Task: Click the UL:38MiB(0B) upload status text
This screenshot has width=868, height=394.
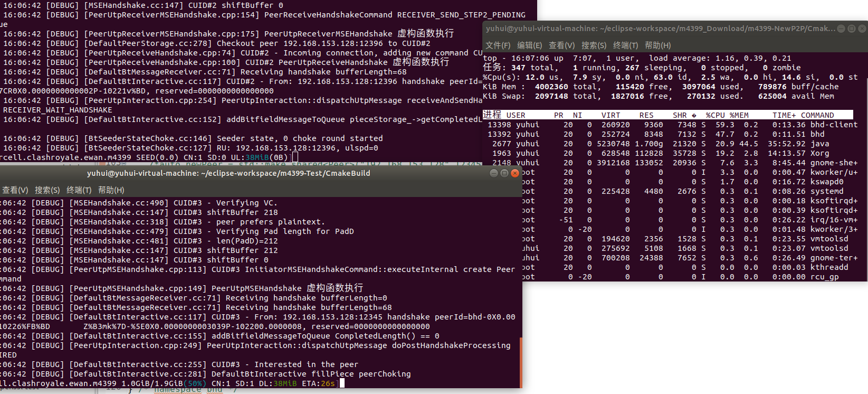Action: click(x=259, y=157)
